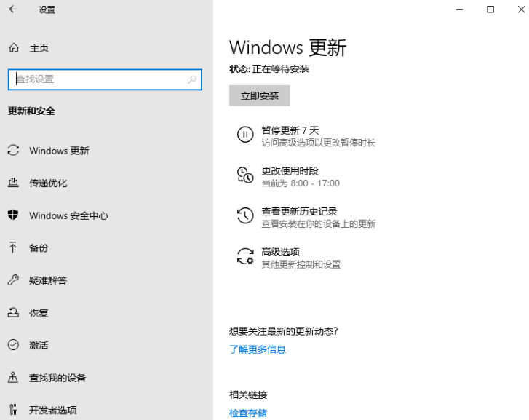The height and width of the screenshot is (420, 529).
Task: Click the Windows 更新 sync arrows icon in sidebar
Action: (13, 151)
